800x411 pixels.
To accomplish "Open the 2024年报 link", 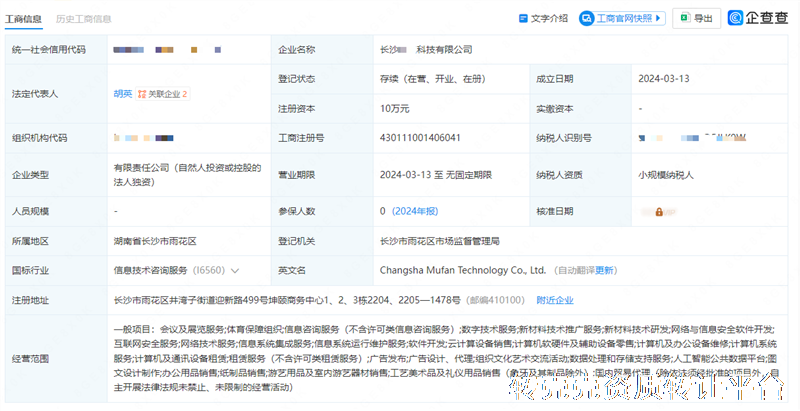I will point(415,211).
